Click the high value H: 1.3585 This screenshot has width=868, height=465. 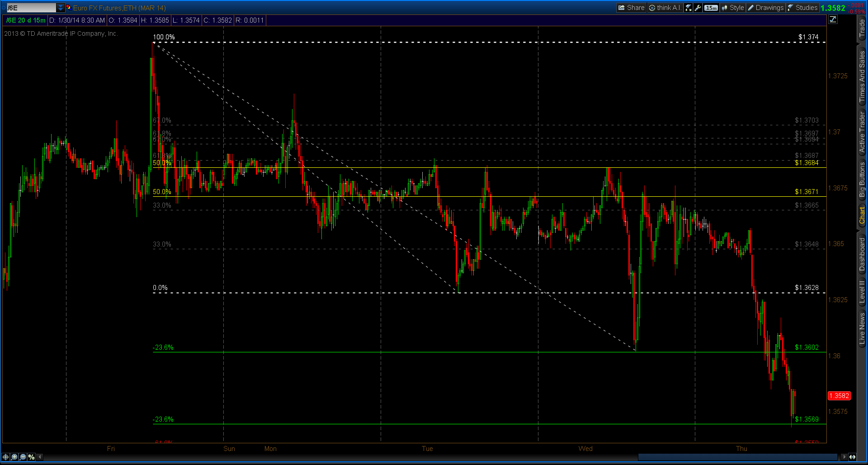point(155,20)
